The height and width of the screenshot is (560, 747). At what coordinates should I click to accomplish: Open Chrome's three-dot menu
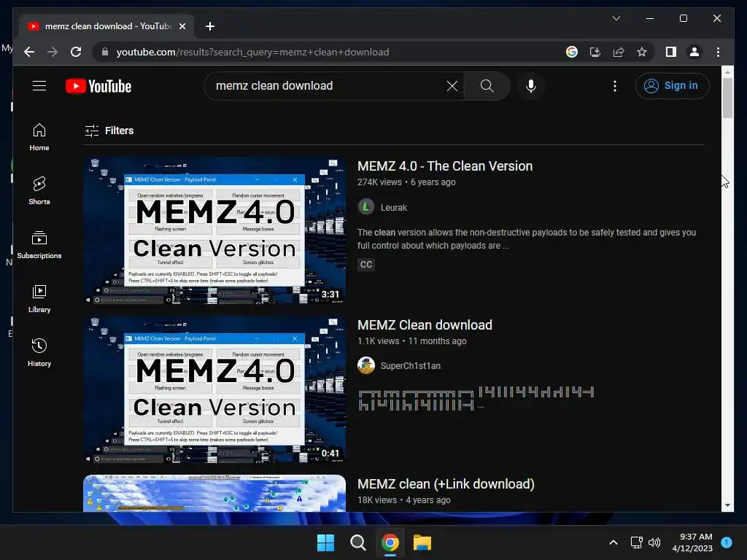(x=718, y=52)
